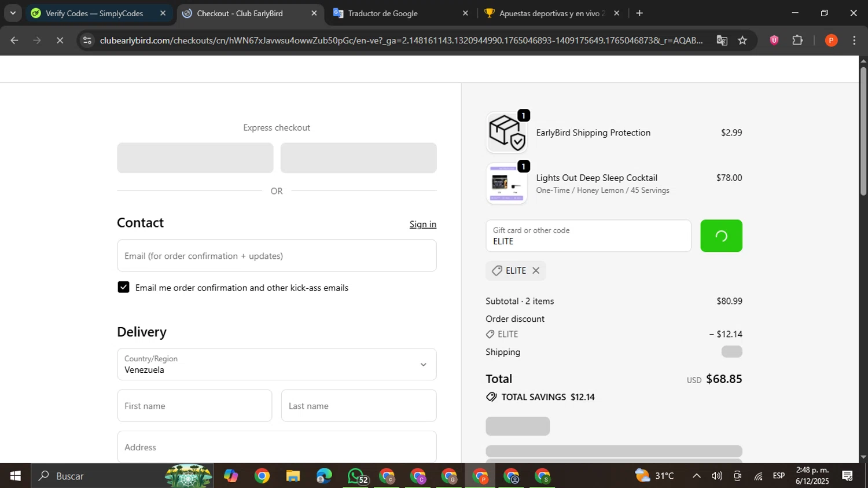The height and width of the screenshot is (488, 868).
Task: Open a new browser tab
Action: click(639, 13)
